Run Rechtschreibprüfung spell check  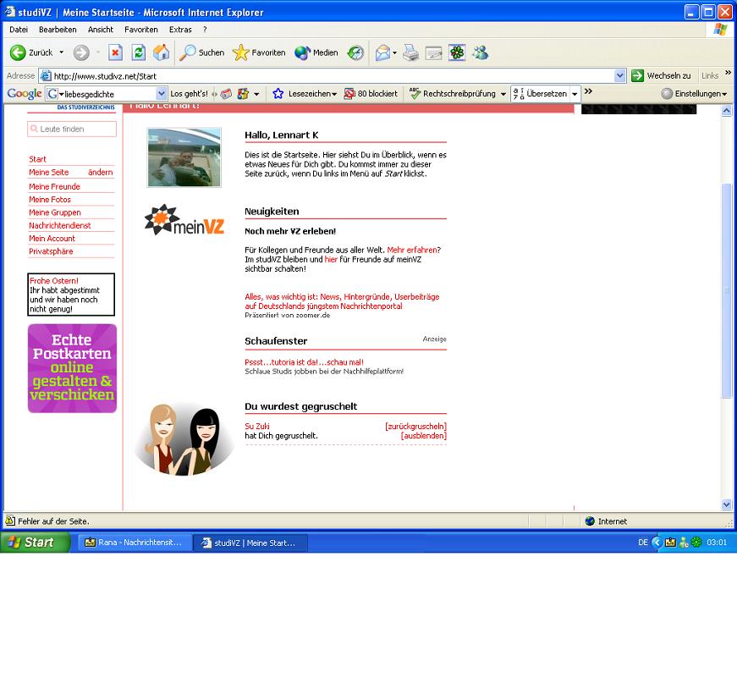point(452,94)
